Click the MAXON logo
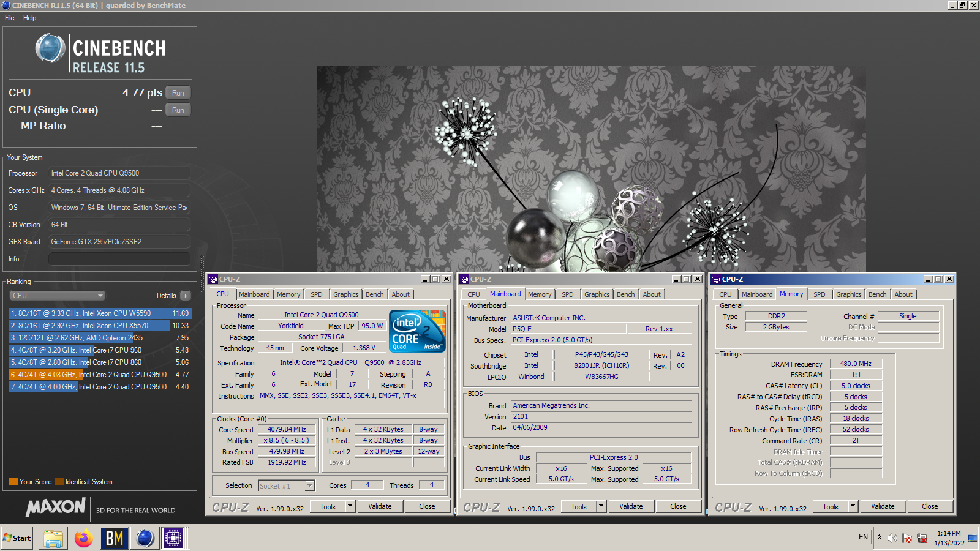This screenshot has width=980, height=551. click(56, 507)
